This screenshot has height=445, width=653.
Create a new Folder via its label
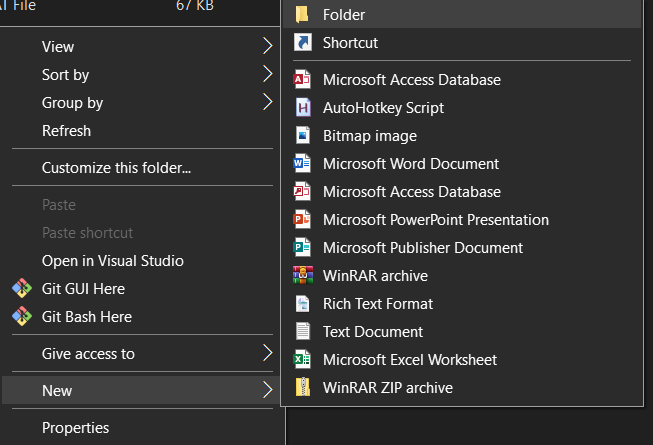tap(344, 15)
